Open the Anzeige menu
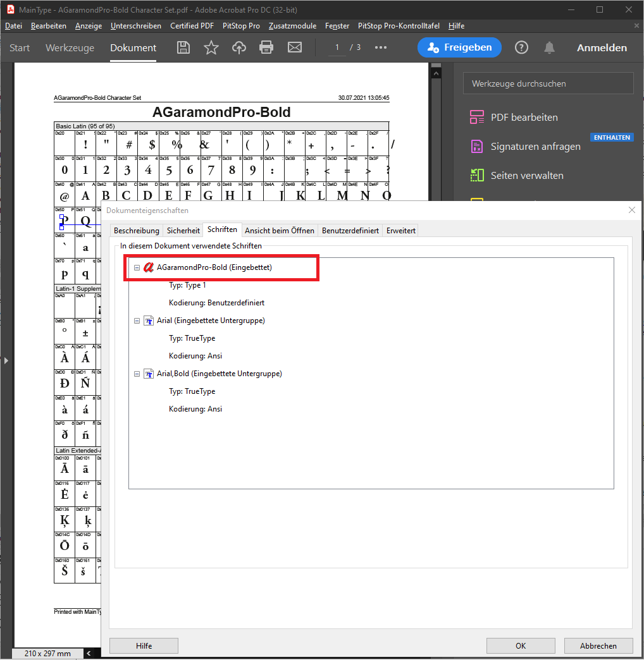 [89, 26]
